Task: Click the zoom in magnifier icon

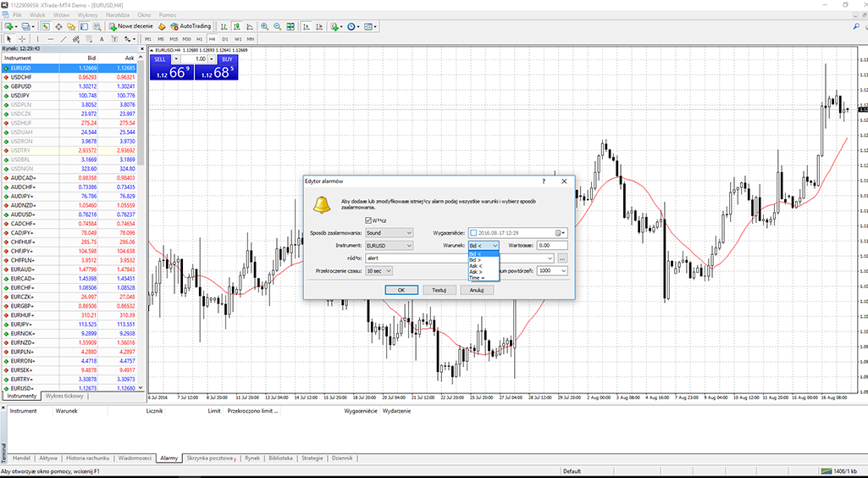Action: [x=264, y=26]
